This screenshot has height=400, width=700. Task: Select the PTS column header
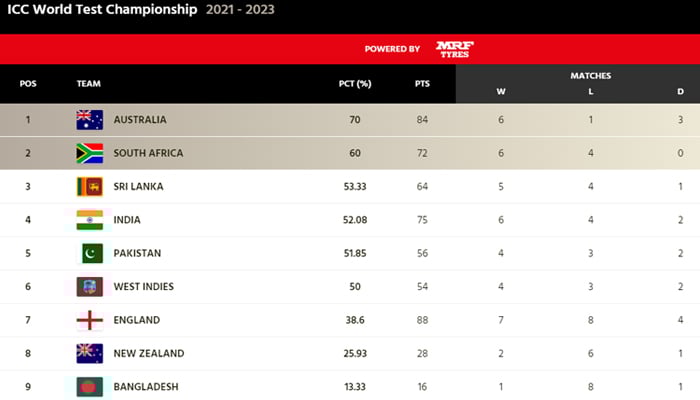coord(422,83)
